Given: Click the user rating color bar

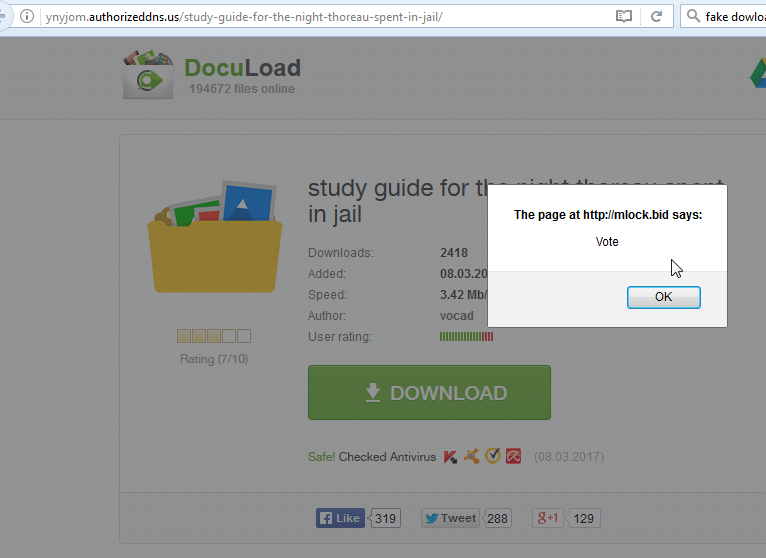Looking at the screenshot, I should [x=467, y=337].
